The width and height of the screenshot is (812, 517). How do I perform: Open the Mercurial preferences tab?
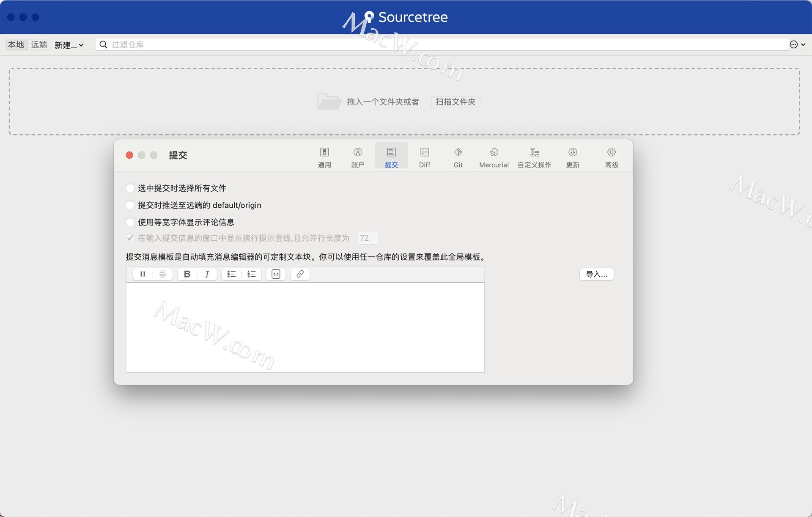pyautogui.click(x=494, y=157)
